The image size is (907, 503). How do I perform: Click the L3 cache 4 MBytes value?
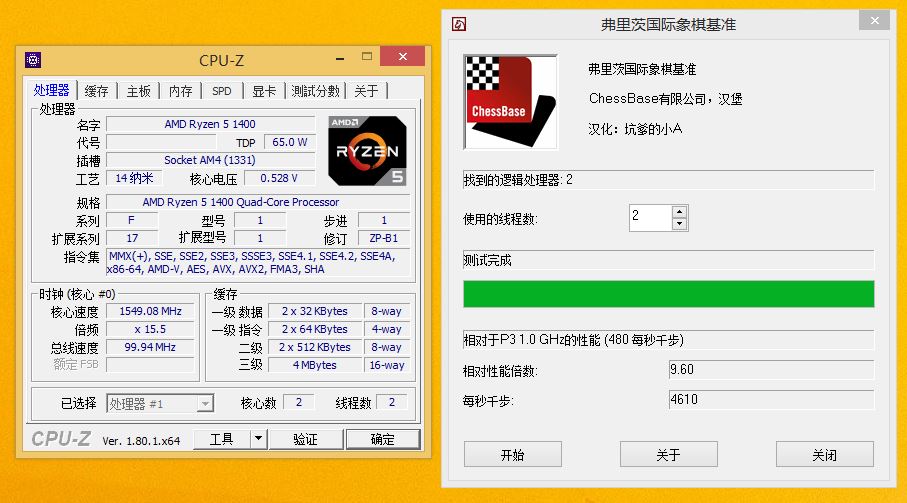(315, 365)
